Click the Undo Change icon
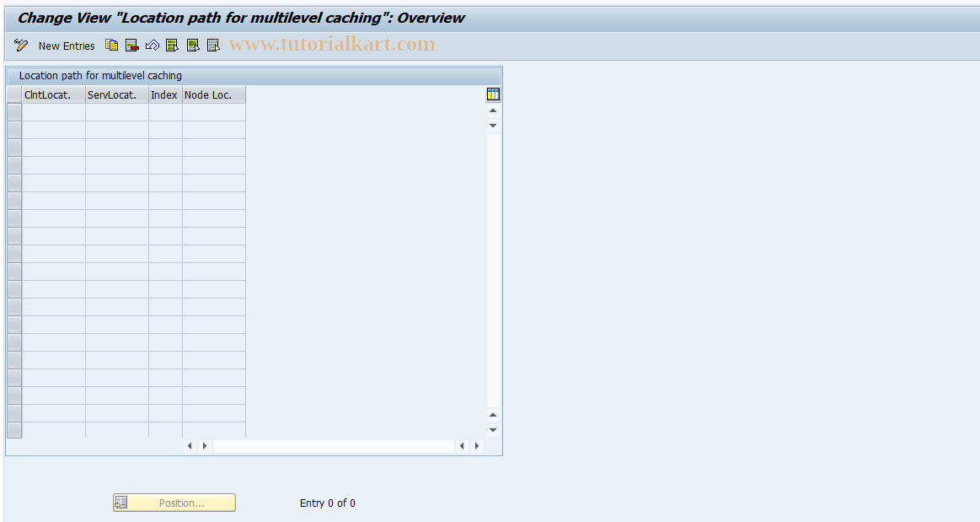 [x=152, y=45]
